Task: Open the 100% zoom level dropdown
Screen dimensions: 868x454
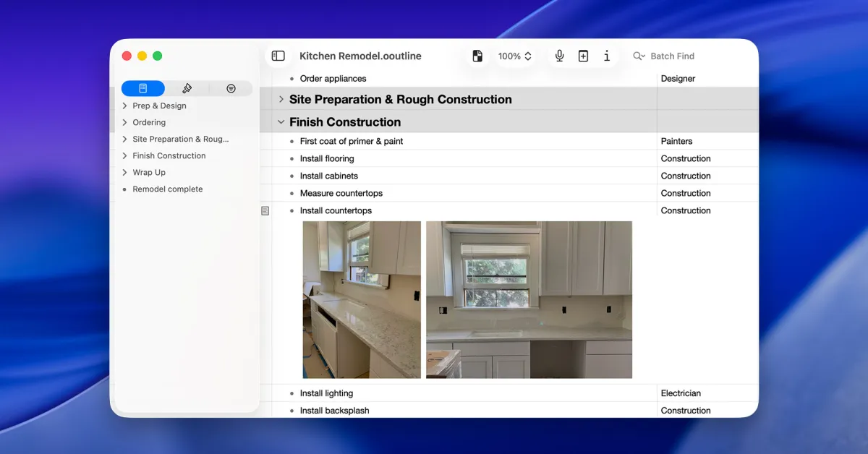Action: pyautogui.click(x=515, y=56)
